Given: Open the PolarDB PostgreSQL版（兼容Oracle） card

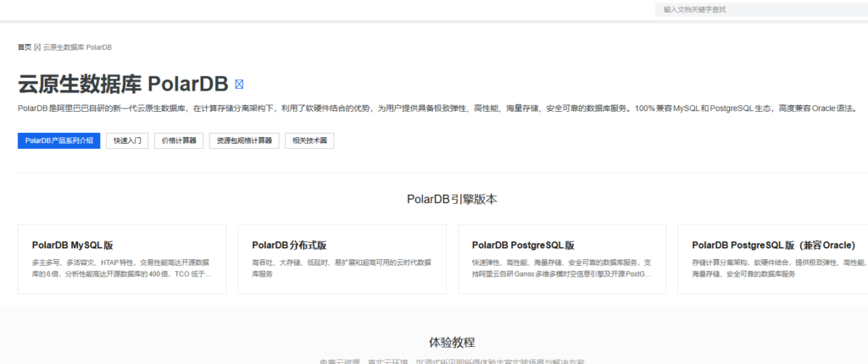Looking at the screenshot, I should pyautogui.click(x=773, y=259).
